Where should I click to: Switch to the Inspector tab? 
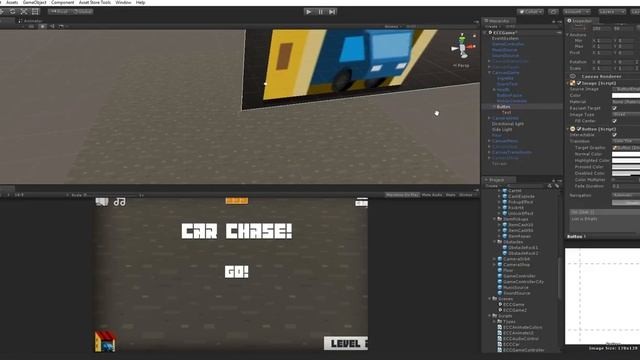[x=582, y=21]
